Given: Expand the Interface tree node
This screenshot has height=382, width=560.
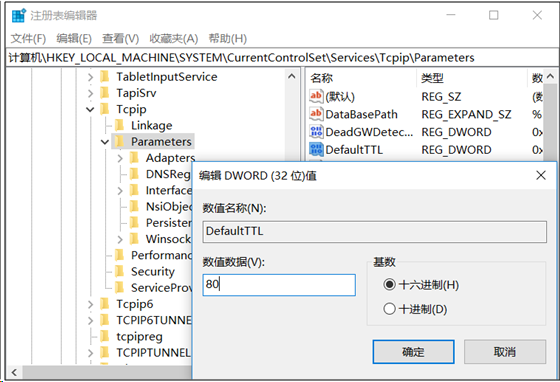Looking at the screenshot, I should click(120, 191).
